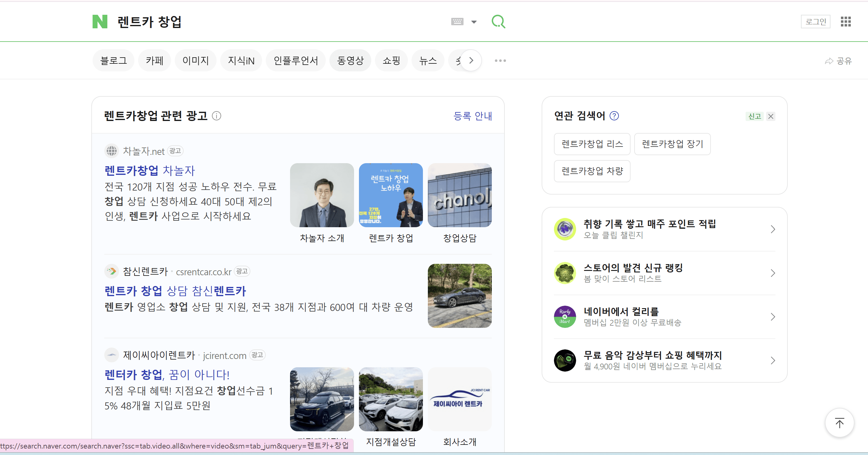Switch to the 동영상 tab

point(350,60)
